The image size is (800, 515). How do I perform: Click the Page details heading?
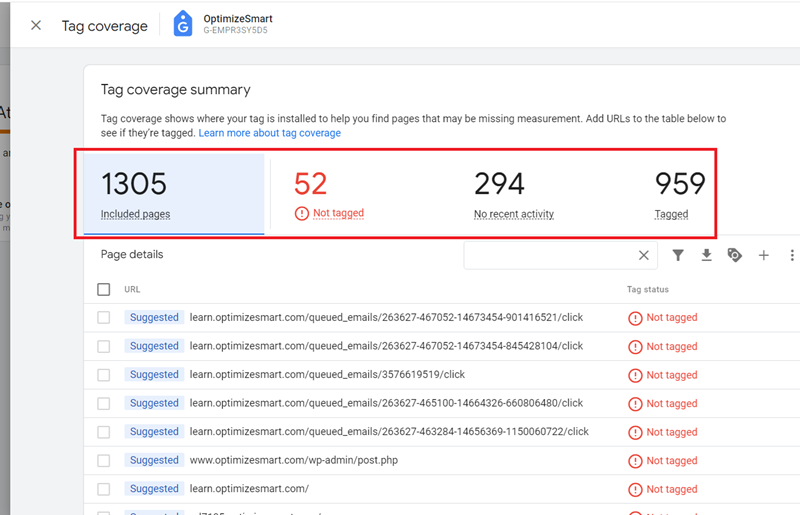[132, 255]
